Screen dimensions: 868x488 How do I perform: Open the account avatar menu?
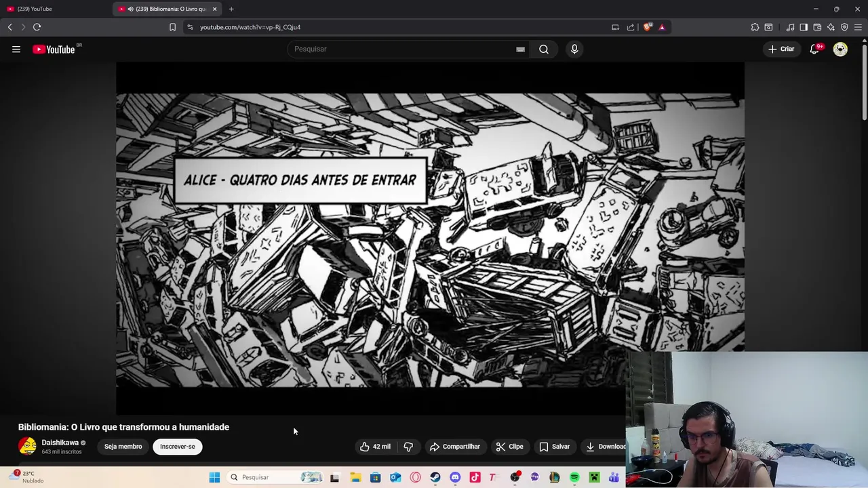coord(840,49)
